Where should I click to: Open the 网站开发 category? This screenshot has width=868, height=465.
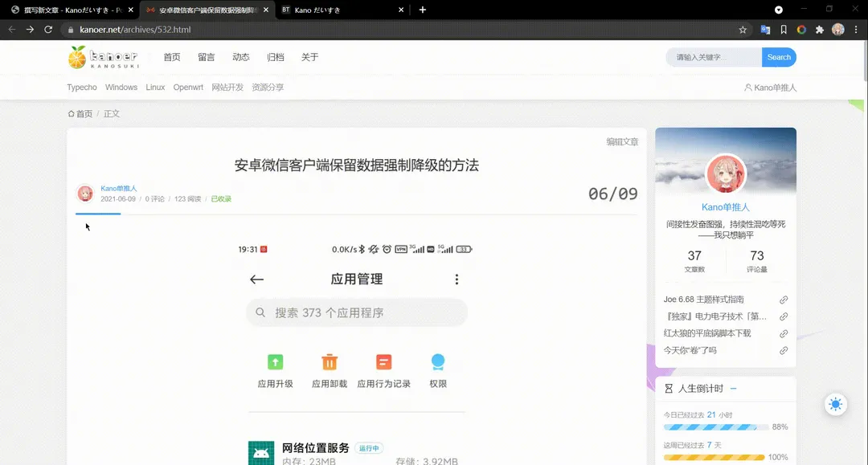pyautogui.click(x=227, y=88)
